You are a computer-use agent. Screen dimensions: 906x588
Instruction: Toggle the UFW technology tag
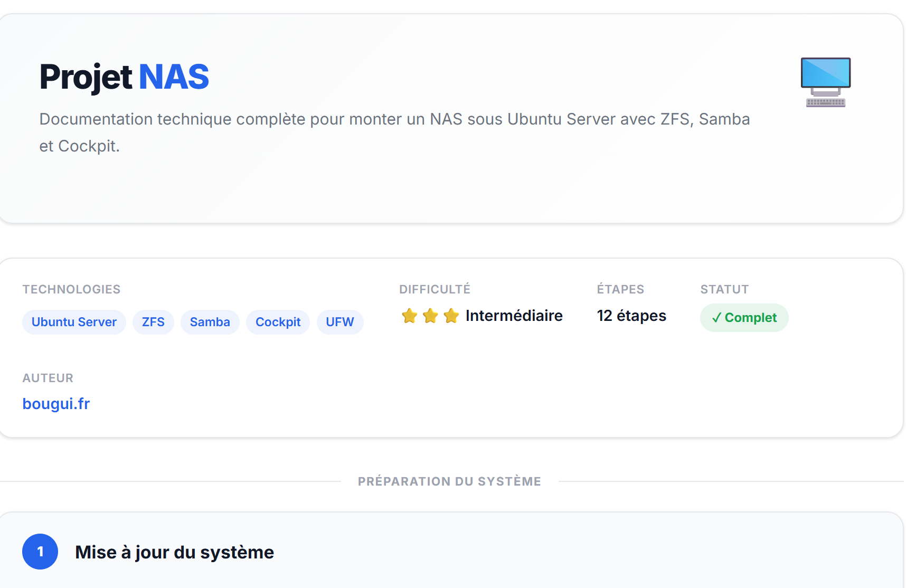click(x=339, y=321)
